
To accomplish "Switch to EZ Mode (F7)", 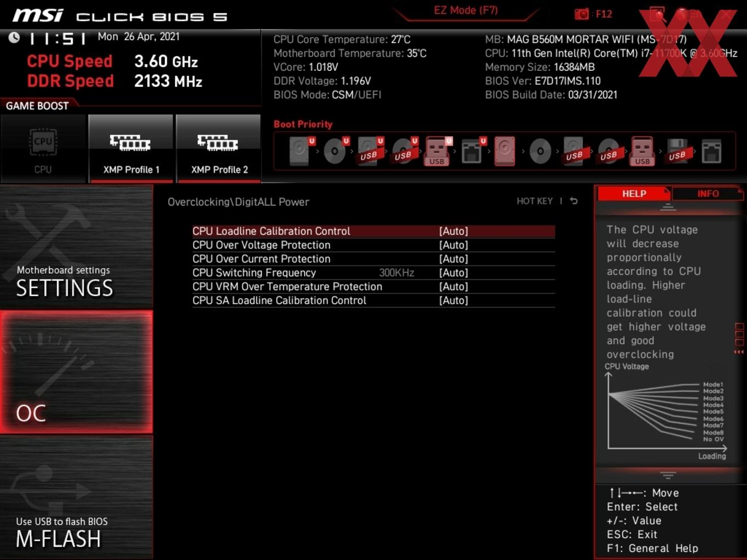I will [466, 10].
